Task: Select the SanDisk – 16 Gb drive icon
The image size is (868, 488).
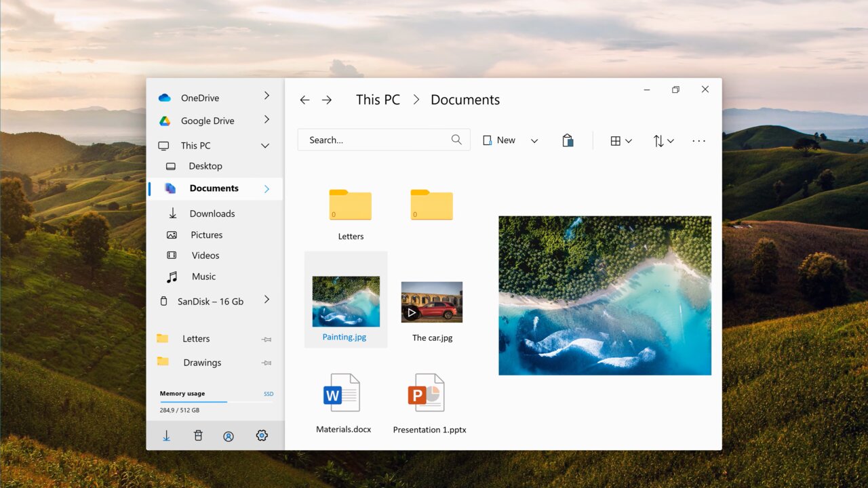Action: point(163,301)
